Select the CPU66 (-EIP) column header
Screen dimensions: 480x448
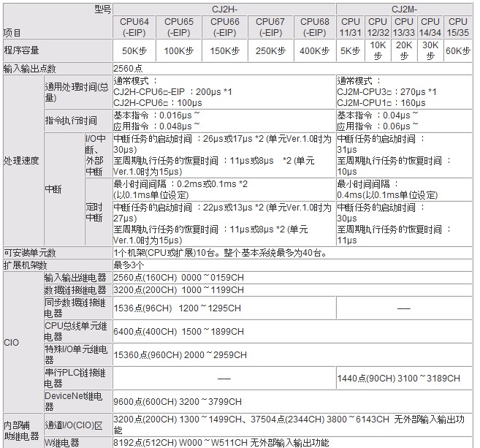[225, 27]
